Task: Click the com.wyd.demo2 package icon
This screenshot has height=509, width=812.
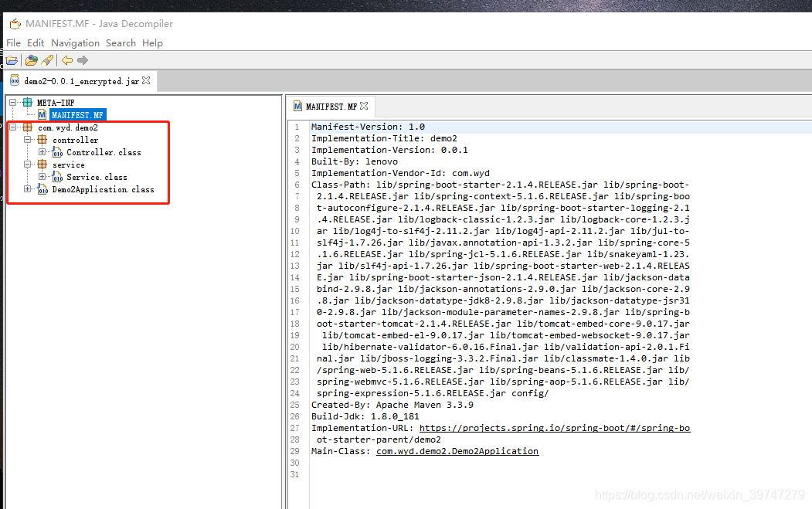Action: coord(28,127)
